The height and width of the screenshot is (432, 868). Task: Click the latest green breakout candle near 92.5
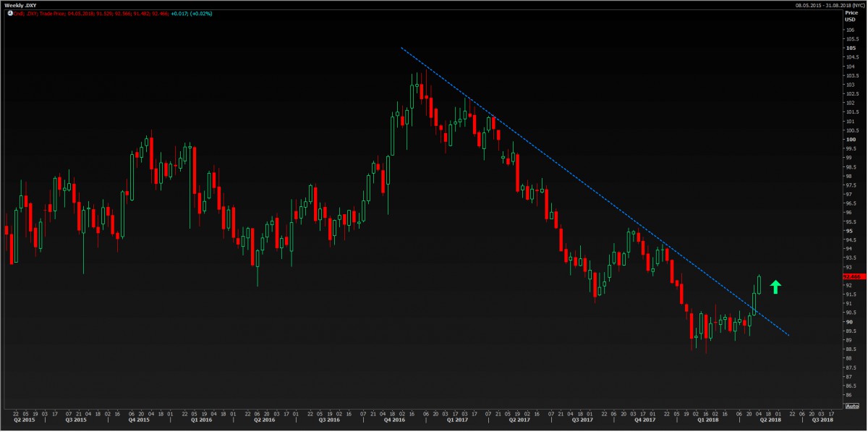tap(759, 284)
